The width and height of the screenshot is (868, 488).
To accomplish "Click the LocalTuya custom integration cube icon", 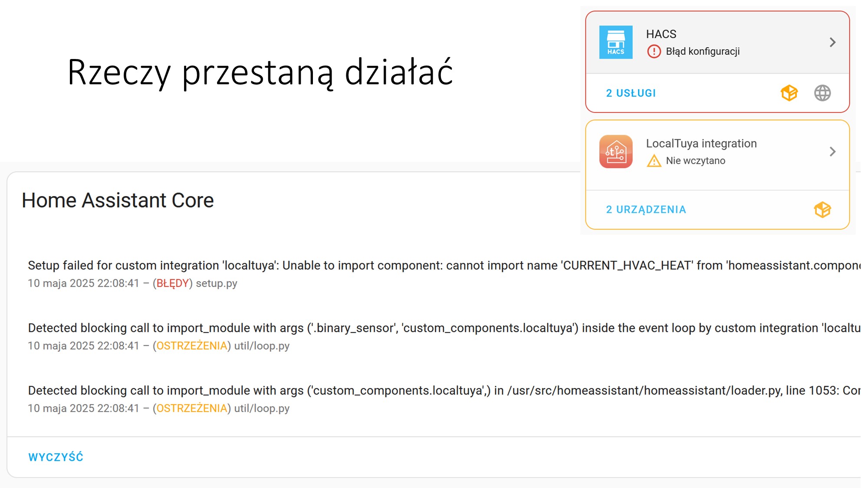I will (x=822, y=210).
